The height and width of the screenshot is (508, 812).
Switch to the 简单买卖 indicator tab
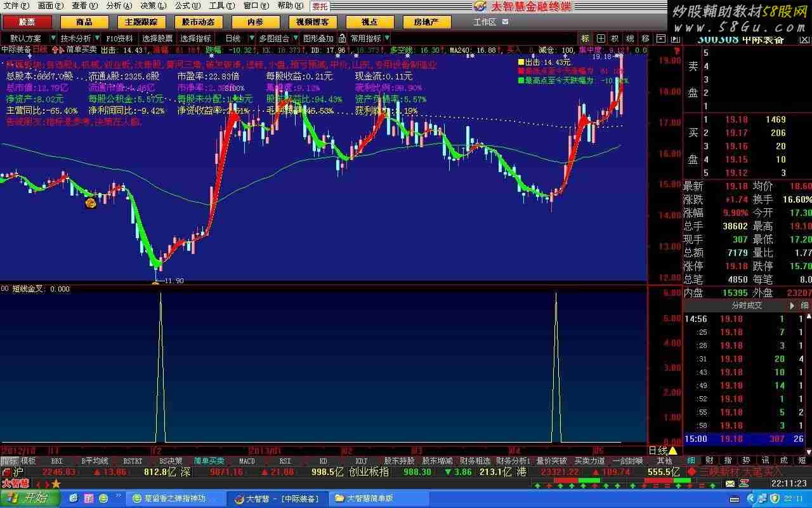tap(209, 461)
